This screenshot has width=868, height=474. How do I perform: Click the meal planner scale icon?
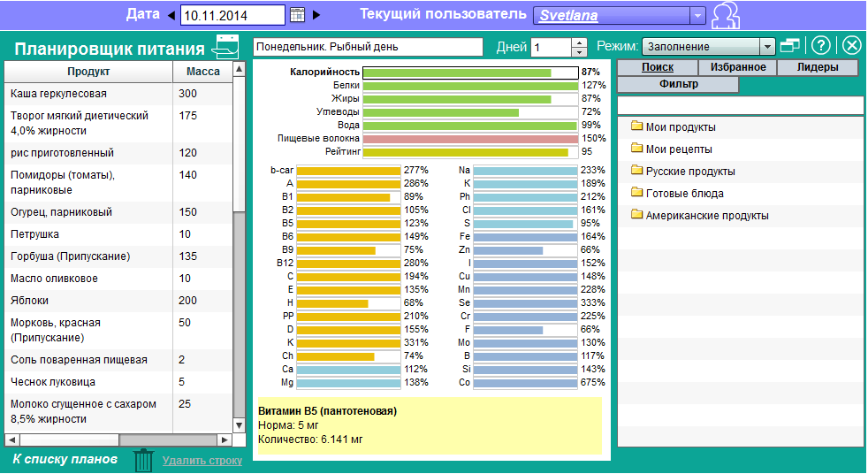(226, 48)
